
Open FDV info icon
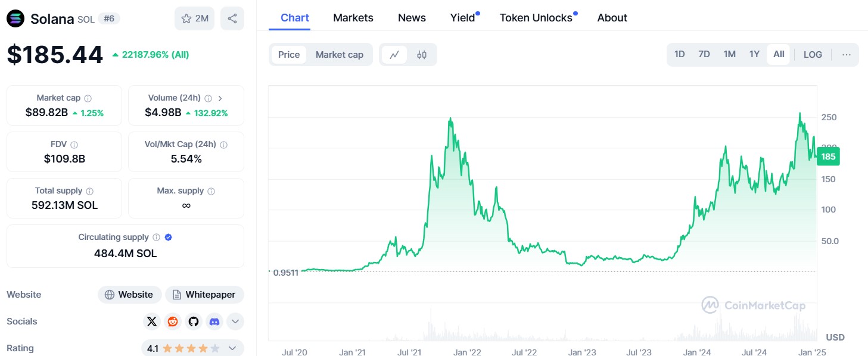coord(74,145)
